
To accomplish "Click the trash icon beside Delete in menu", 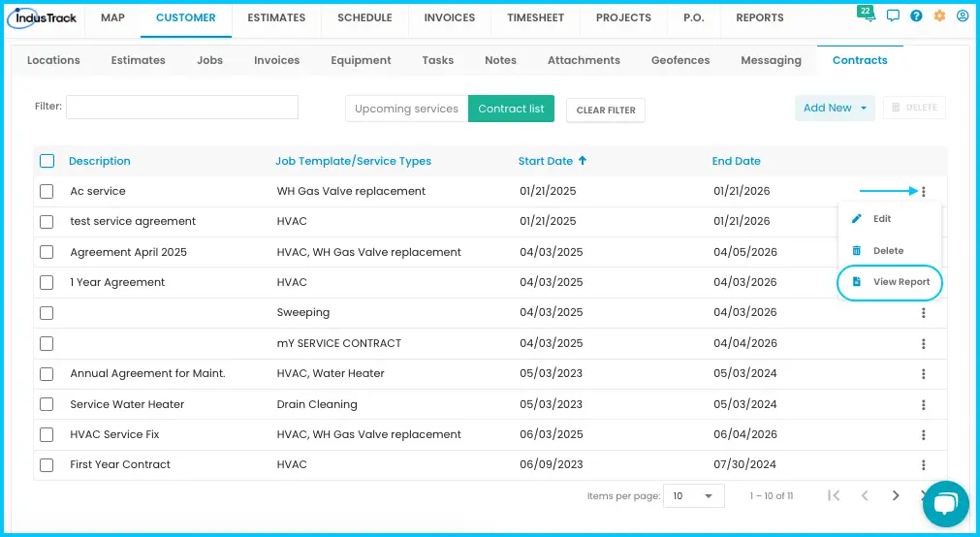I will 856,251.
